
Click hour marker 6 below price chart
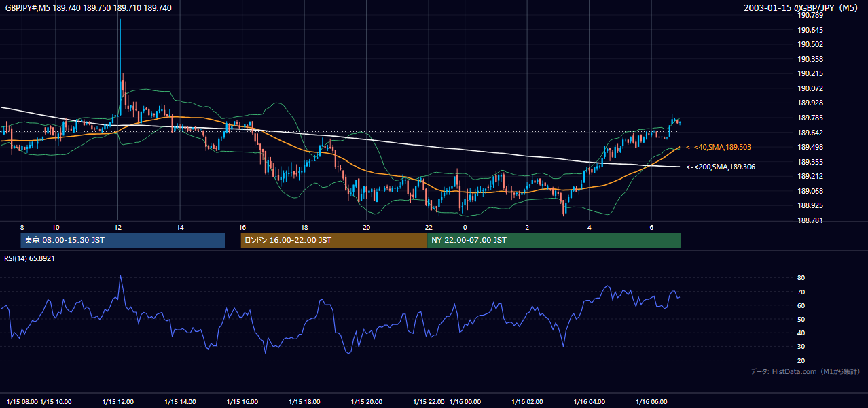coord(651,227)
